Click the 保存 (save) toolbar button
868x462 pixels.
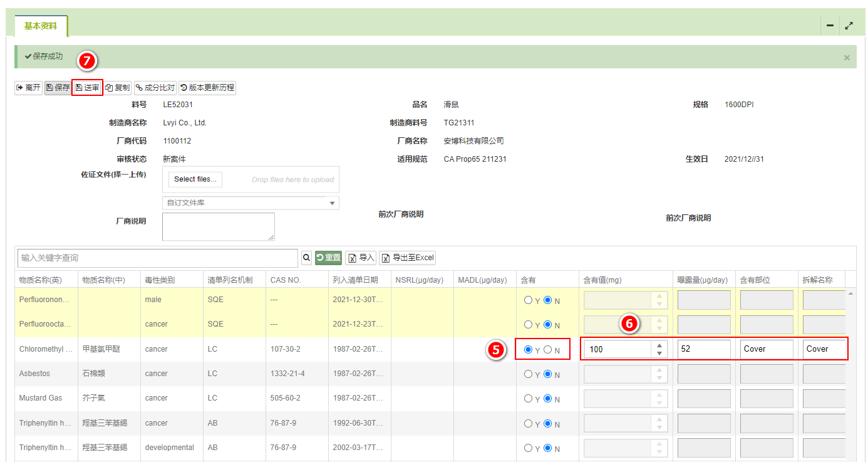click(58, 88)
